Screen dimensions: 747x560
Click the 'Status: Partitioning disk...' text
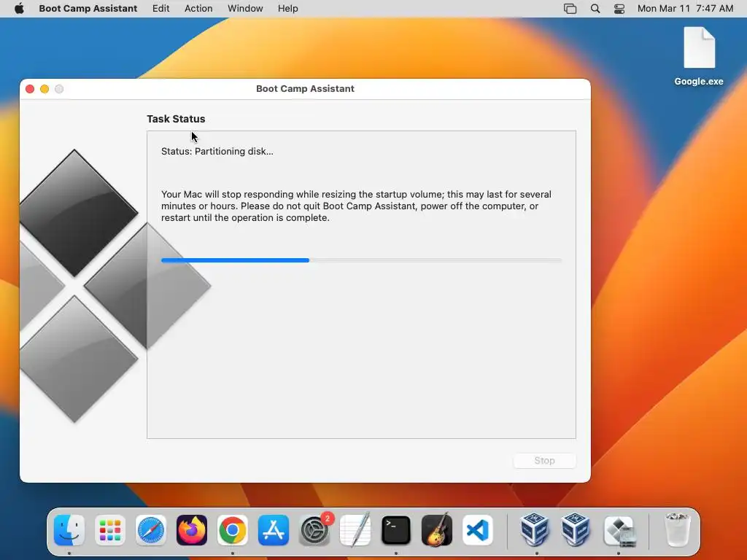point(217,152)
